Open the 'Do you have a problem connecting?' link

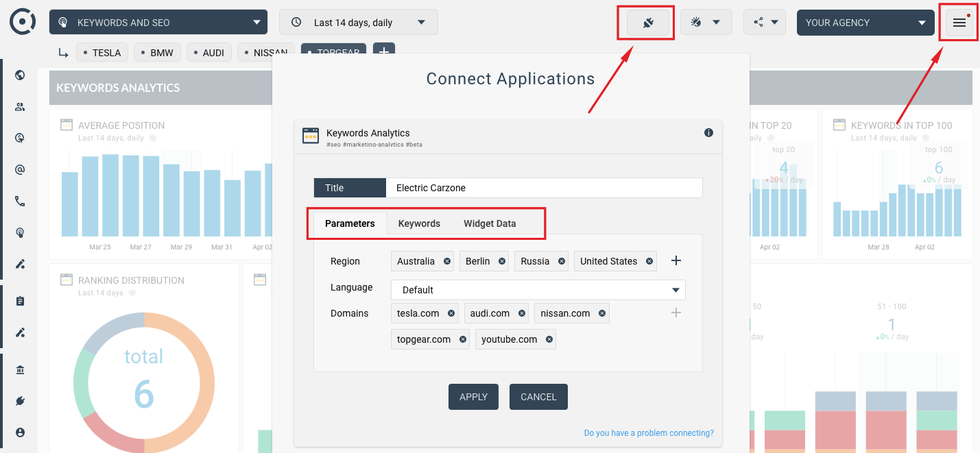649,433
